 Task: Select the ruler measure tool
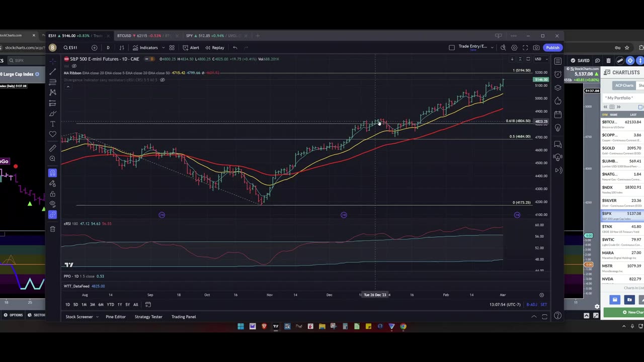point(52,148)
